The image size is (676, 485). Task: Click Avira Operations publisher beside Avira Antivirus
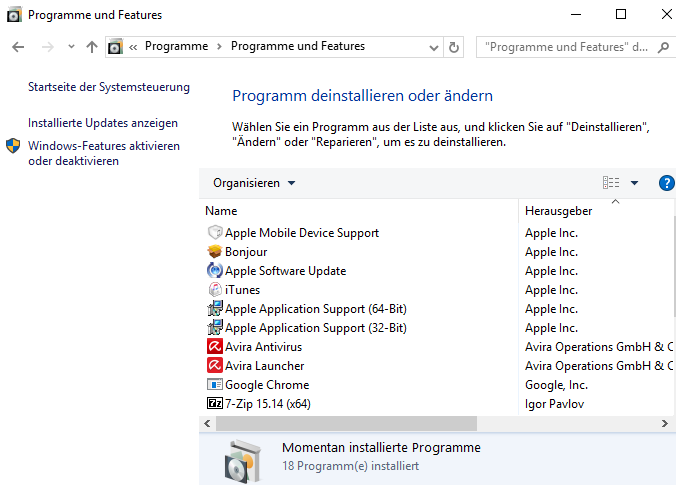(598, 347)
